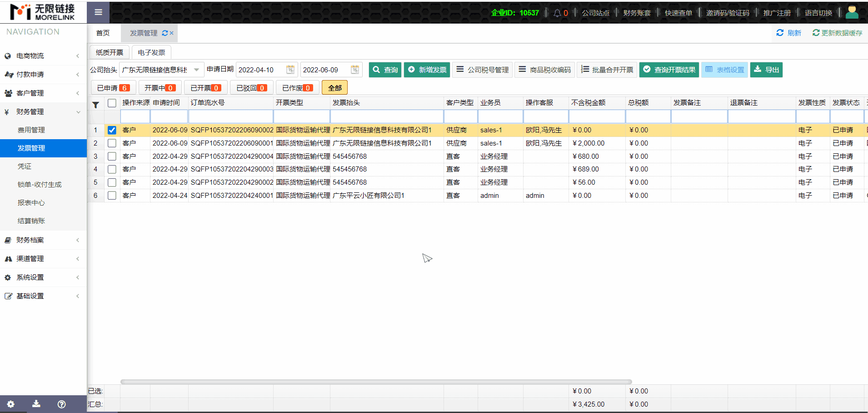Screen dimensions: 868x413
Task: Click the 新增发票 button
Action: point(427,70)
